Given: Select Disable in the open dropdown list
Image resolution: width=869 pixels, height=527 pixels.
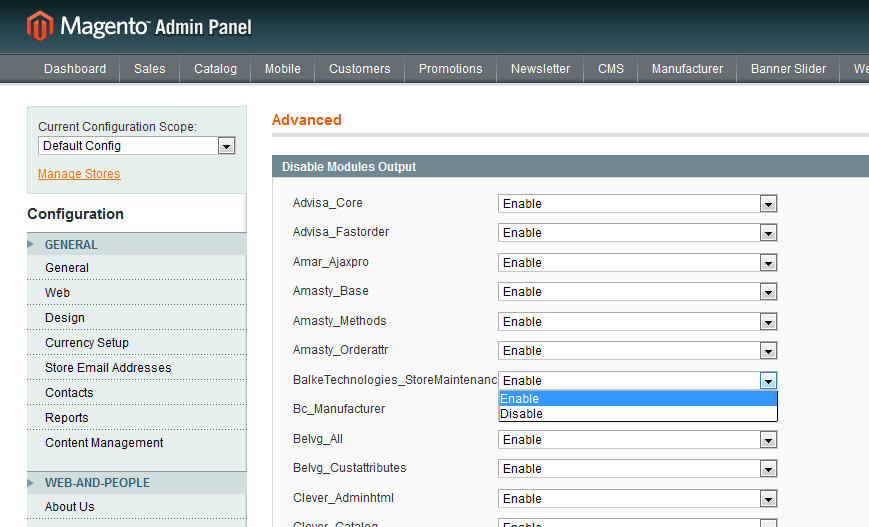Looking at the screenshot, I should [x=522, y=414].
